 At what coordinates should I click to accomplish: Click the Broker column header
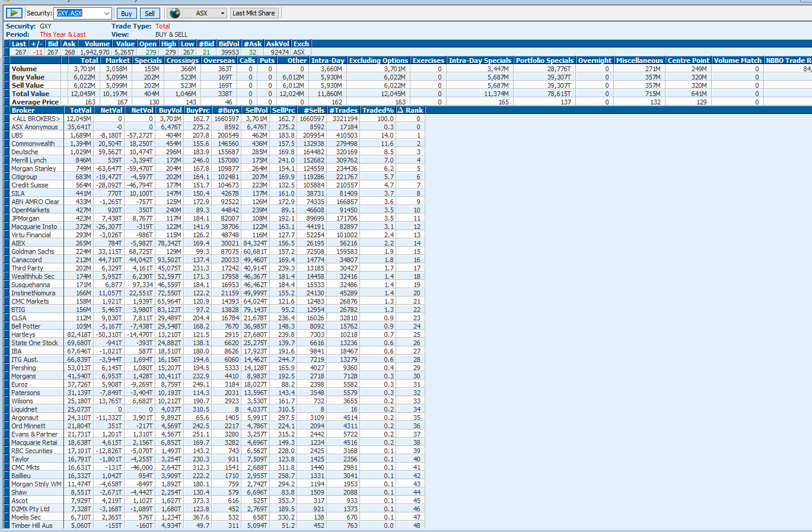[36, 110]
